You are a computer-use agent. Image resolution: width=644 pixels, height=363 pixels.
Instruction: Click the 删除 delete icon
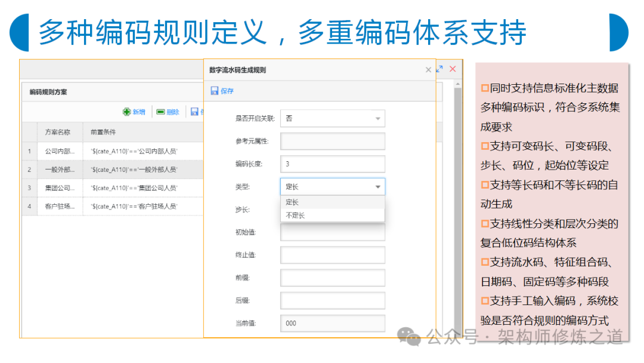click(x=160, y=112)
